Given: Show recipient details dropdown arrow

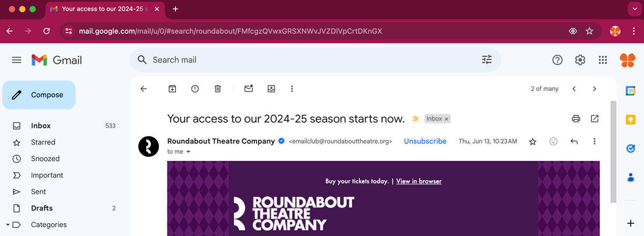Looking at the screenshot, I should [188, 152].
